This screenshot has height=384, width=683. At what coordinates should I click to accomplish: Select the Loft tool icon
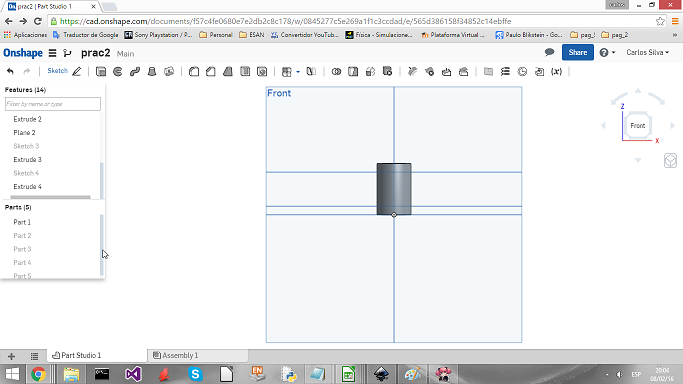[152, 71]
